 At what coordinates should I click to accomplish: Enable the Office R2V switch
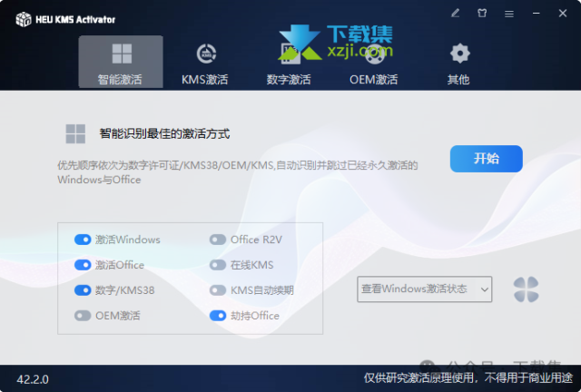tap(218, 240)
